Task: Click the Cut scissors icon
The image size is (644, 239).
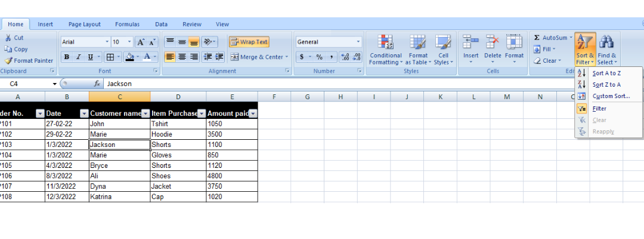Action: [x=8, y=38]
